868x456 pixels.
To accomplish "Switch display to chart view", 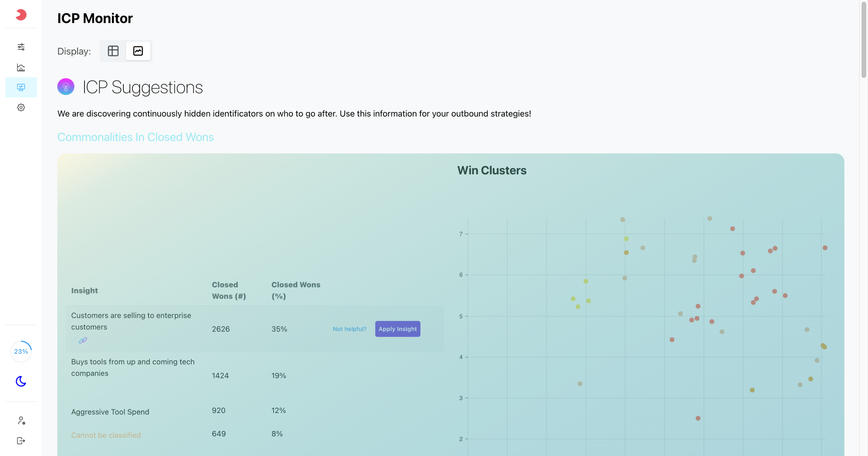I will click(138, 51).
